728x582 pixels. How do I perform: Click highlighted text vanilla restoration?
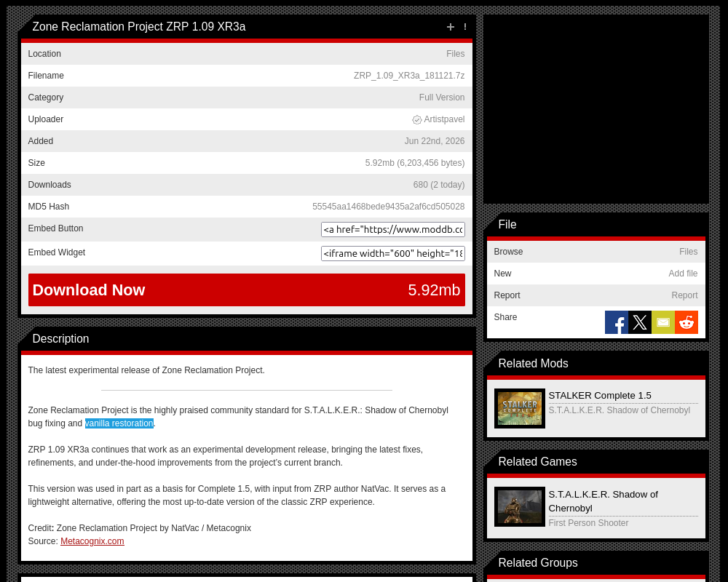[119, 423]
